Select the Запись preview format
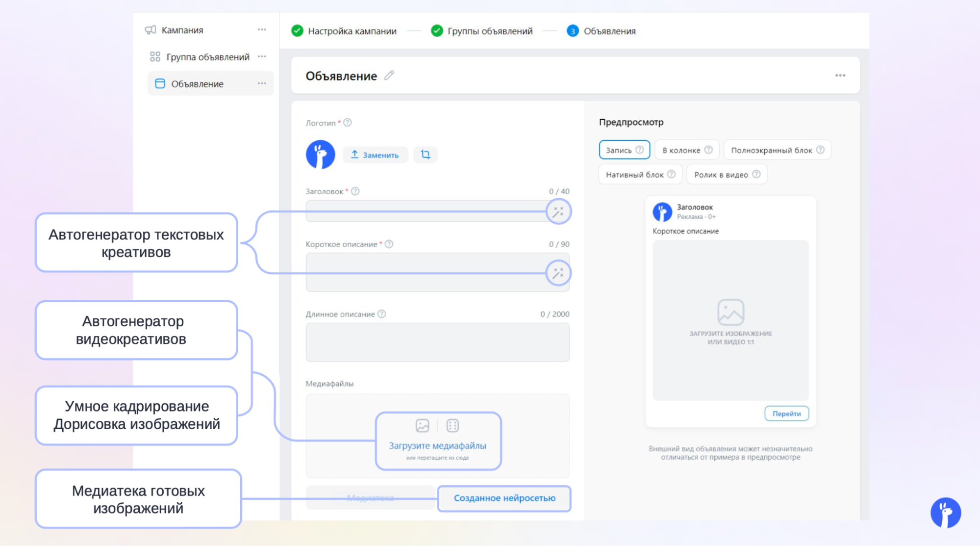Viewport: 980px width, 546px height. [x=625, y=150]
